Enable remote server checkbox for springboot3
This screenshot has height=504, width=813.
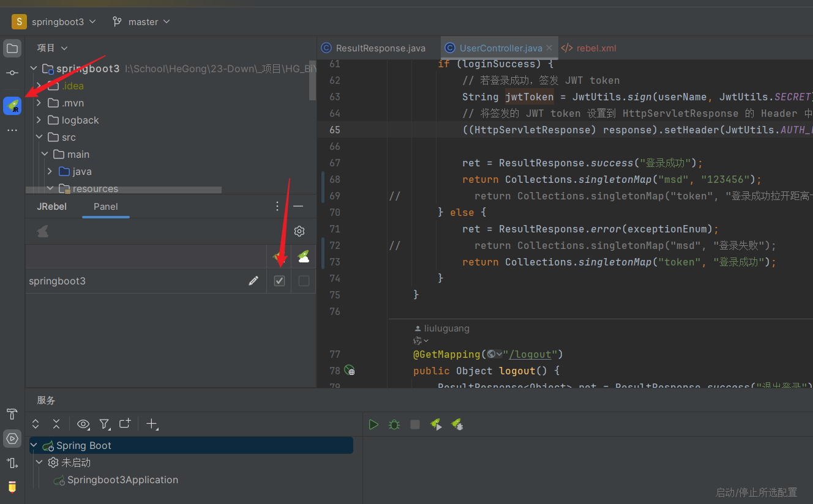pyautogui.click(x=304, y=281)
